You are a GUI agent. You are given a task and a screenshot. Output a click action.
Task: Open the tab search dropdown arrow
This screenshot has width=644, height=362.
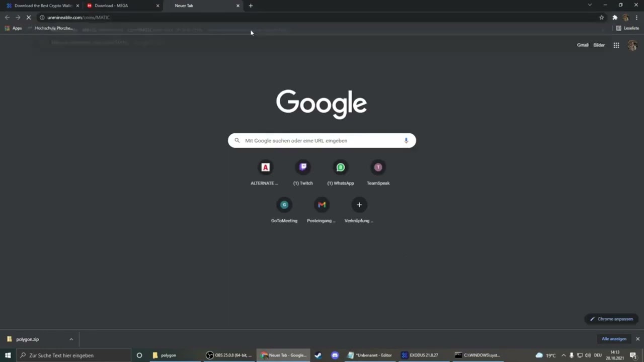click(x=590, y=5)
